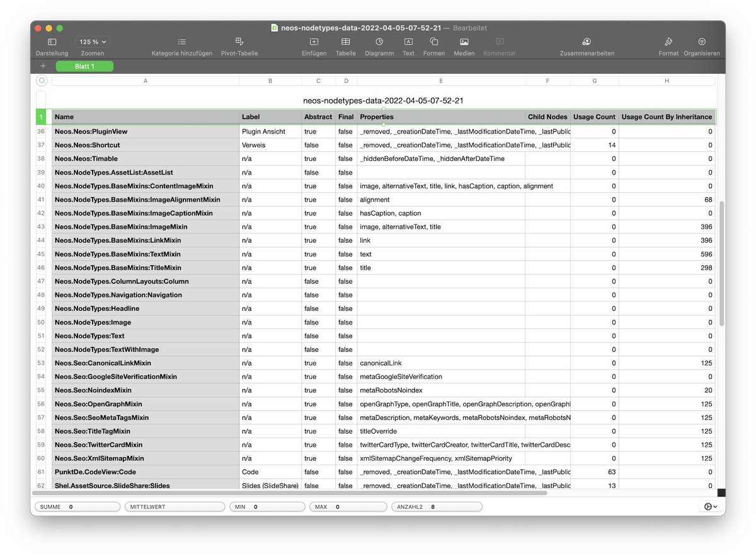The image size is (756, 556).
Task: Select the Abstract header cell
Action: [x=318, y=117]
